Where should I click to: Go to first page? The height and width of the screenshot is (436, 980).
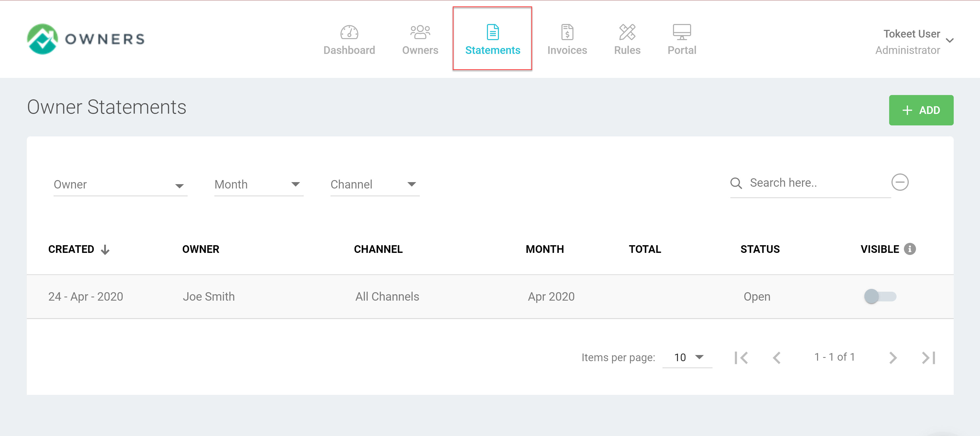741,358
